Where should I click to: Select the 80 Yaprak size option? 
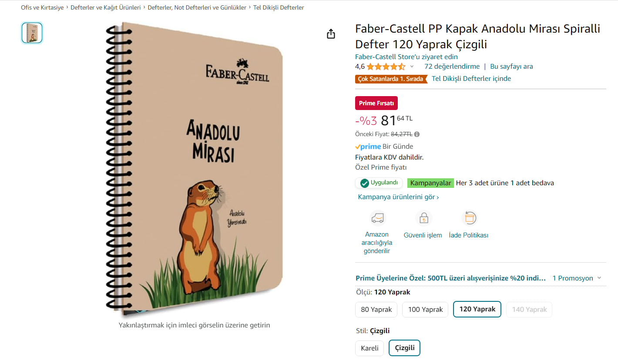pyautogui.click(x=376, y=310)
